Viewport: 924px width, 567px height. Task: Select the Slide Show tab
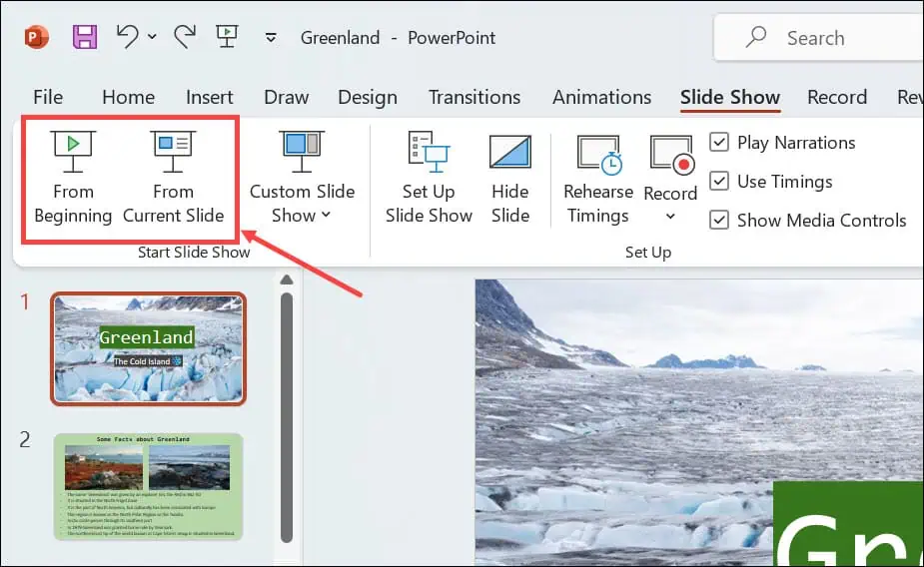click(x=730, y=97)
